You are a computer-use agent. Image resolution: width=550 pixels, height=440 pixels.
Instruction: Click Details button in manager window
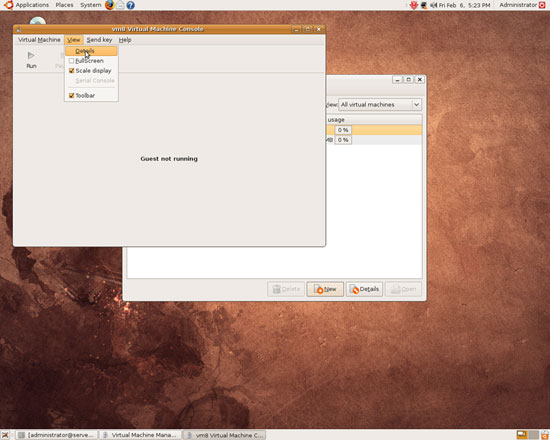click(364, 289)
